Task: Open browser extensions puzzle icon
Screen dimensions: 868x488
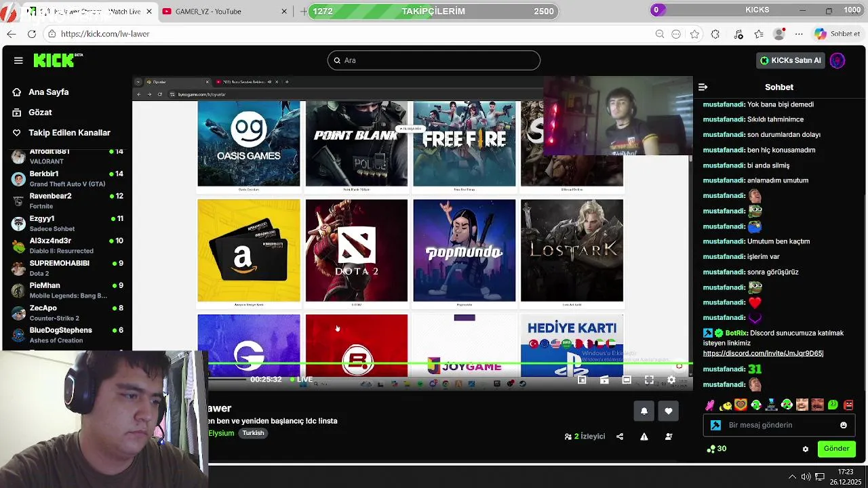Action: (x=715, y=34)
